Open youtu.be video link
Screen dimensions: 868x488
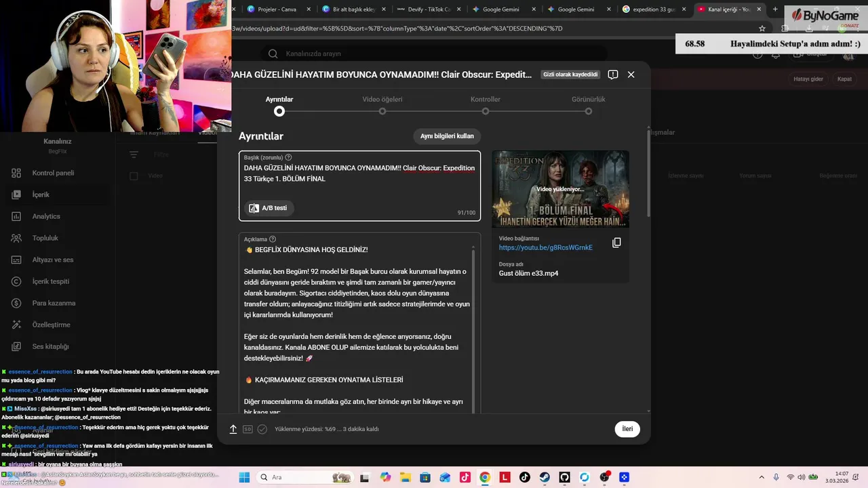coord(546,247)
